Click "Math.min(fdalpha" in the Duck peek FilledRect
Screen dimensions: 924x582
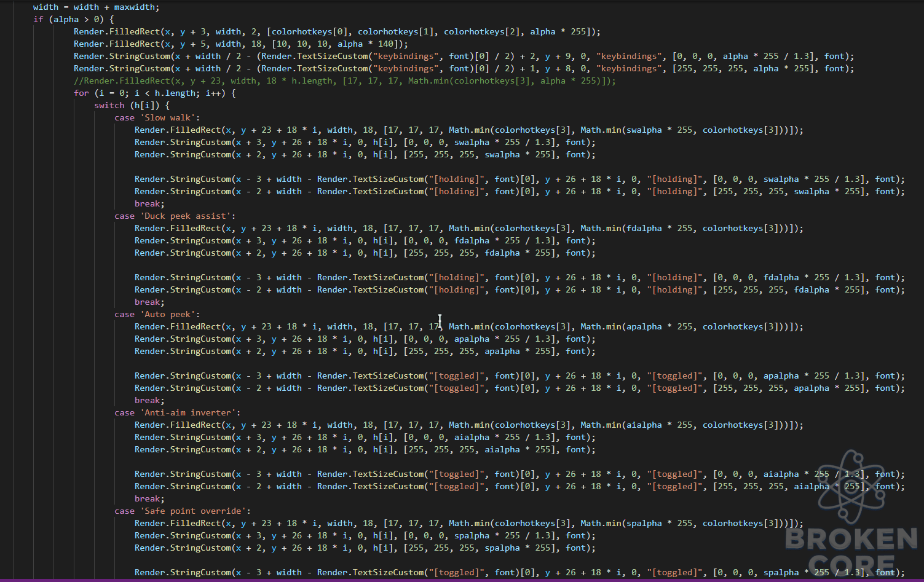pos(621,228)
